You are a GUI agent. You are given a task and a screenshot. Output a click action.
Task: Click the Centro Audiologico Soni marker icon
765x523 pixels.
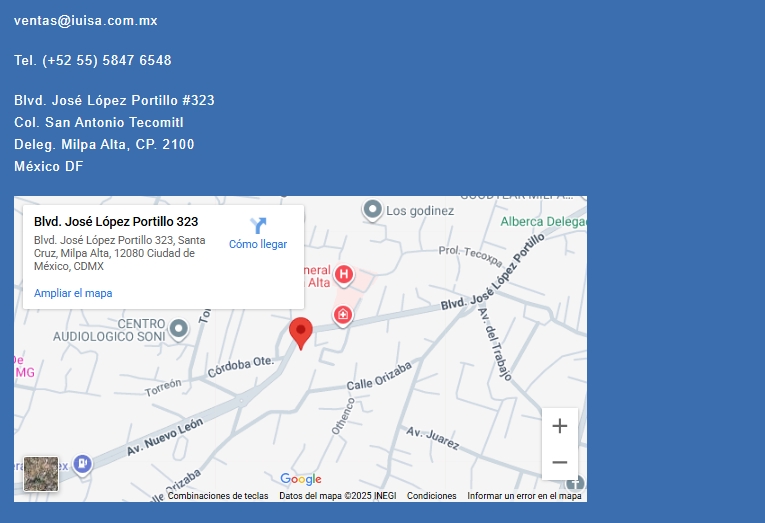tap(179, 328)
